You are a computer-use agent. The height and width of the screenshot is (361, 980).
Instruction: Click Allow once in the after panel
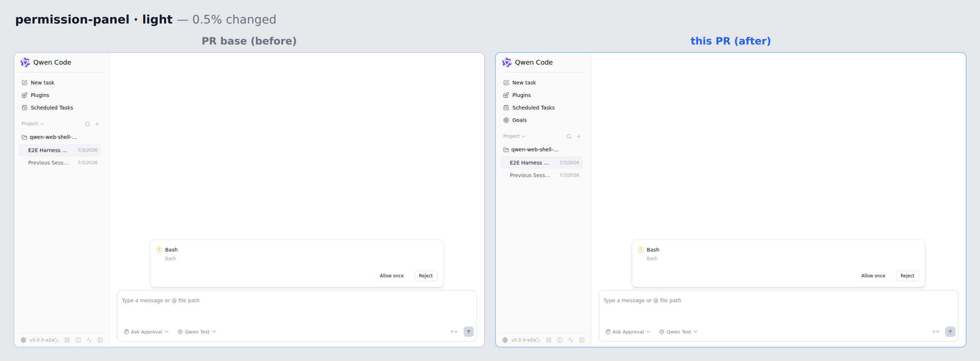pos(873,276)
